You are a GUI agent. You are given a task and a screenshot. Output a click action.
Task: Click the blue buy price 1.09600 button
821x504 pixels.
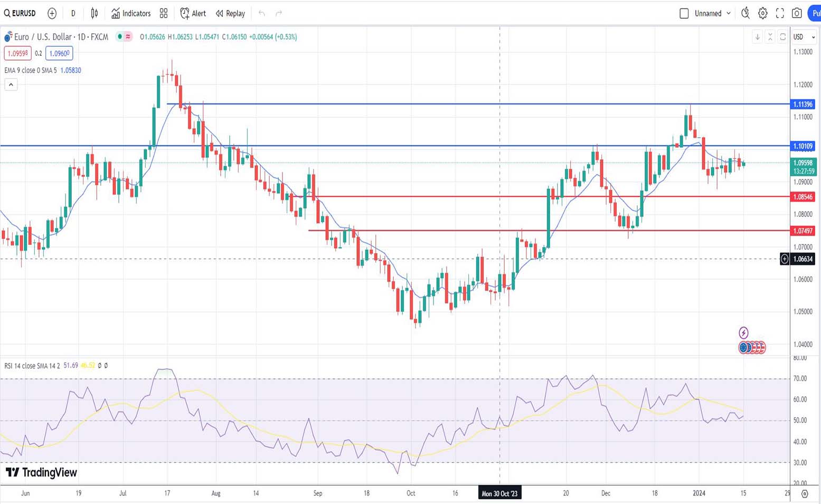[59, 53]
